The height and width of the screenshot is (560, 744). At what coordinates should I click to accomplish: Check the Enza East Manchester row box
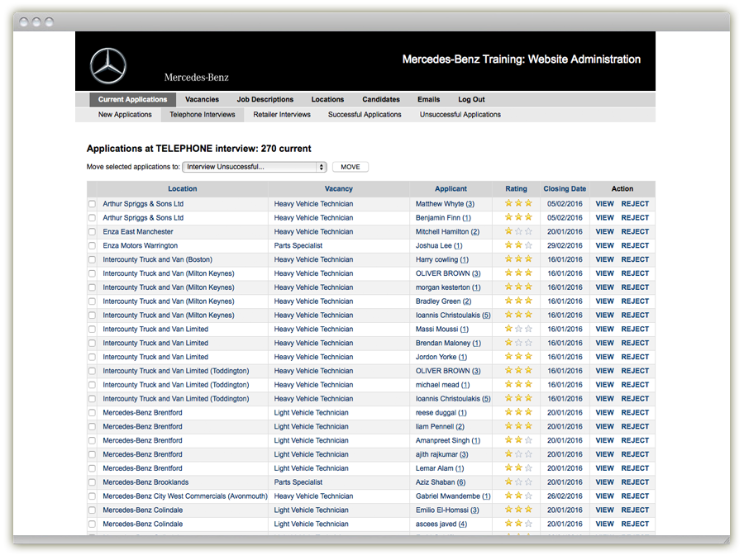[93, 232]
